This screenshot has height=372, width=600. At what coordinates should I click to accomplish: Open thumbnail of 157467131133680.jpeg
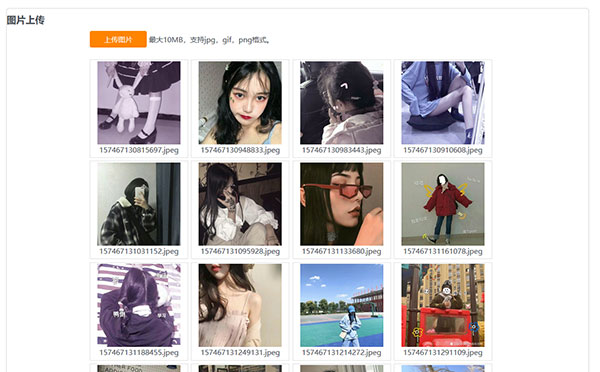341,204
